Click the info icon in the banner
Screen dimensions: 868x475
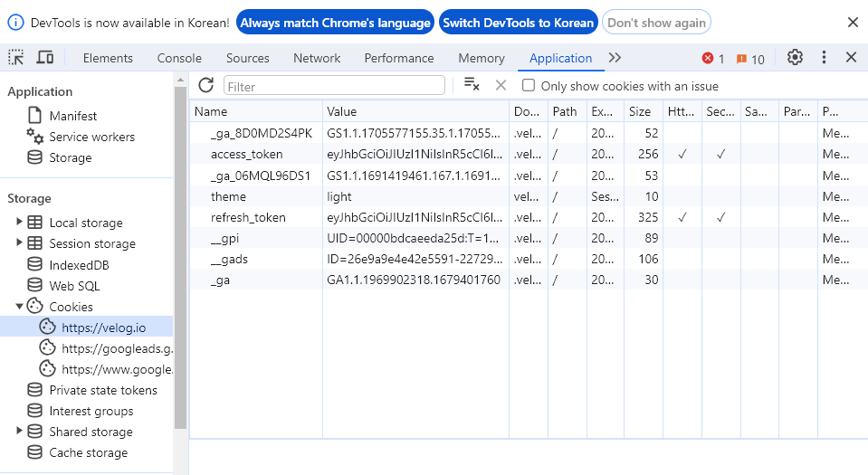15,23
